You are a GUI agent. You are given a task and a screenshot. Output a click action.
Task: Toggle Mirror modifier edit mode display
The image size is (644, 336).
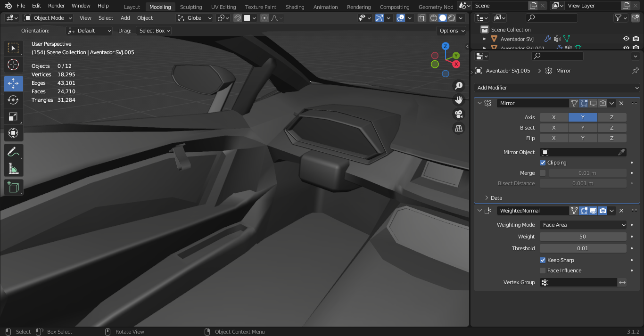[x=584, y=103]
